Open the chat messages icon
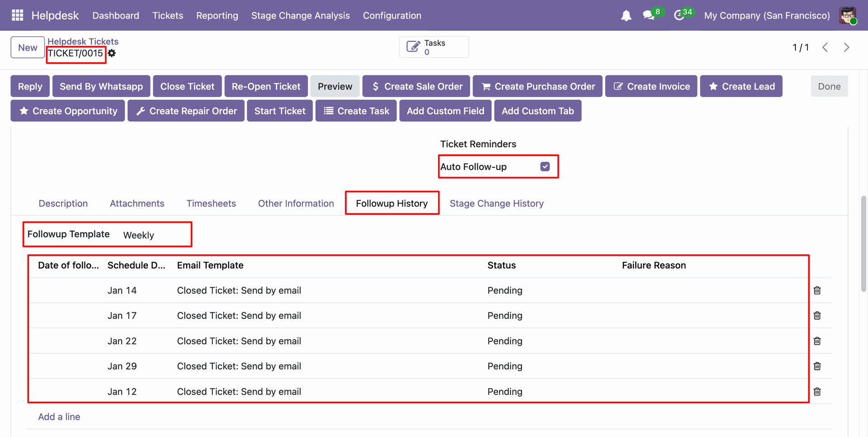 [x=649, y=16]
